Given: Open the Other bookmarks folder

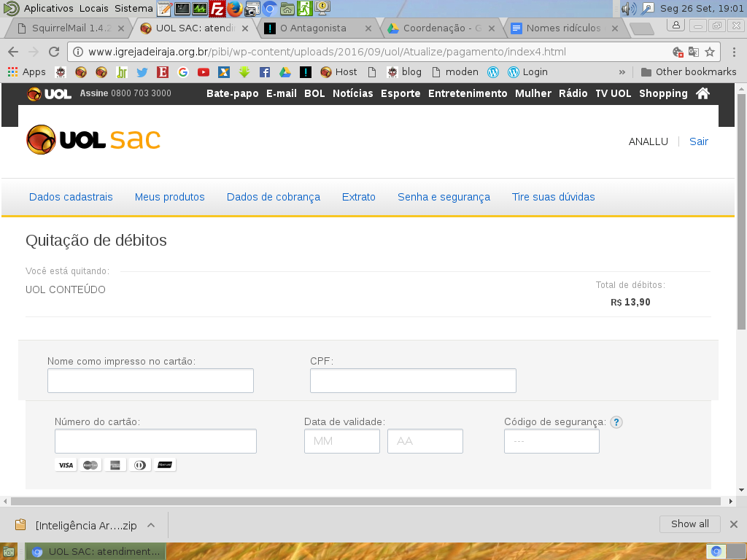Looking at the screenshot, I should [x=689, y=72].
